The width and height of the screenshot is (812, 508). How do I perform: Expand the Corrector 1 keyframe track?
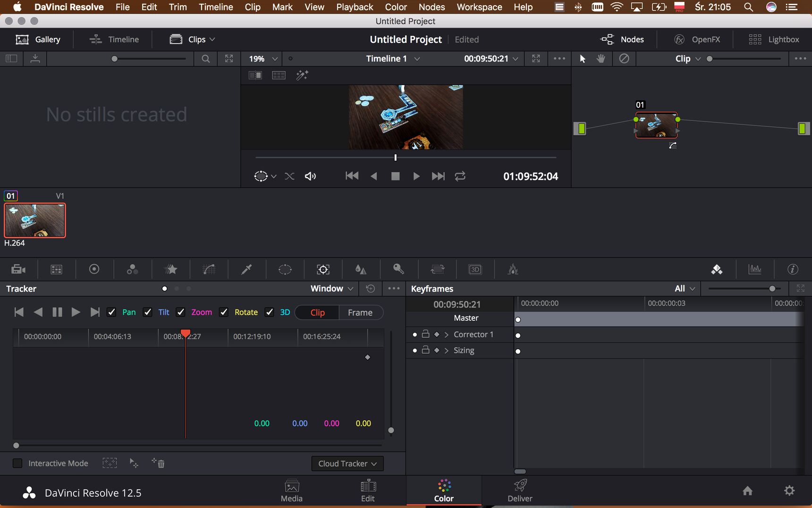click(x=447, y=335)
